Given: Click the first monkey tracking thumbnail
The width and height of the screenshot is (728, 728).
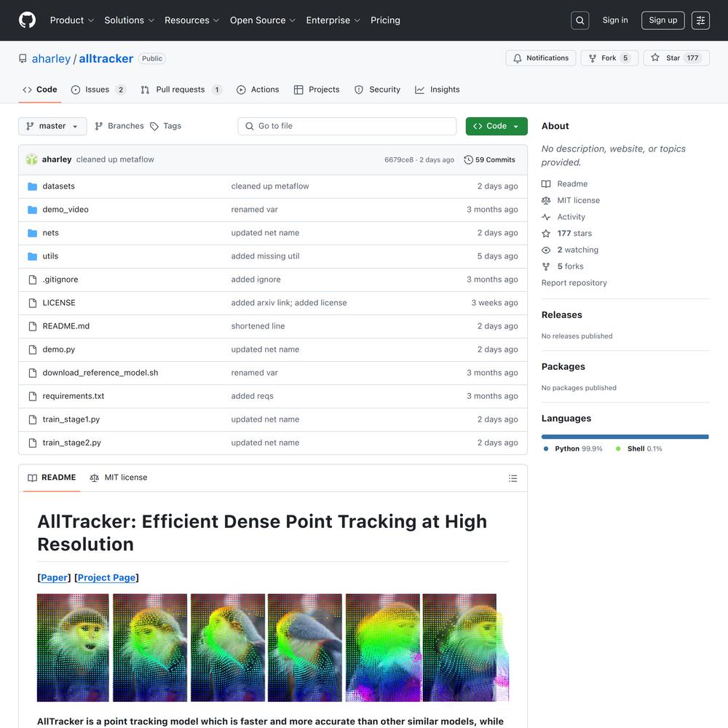Looking at the screenshot, I should pyautogui.click(x=73, y=648).
